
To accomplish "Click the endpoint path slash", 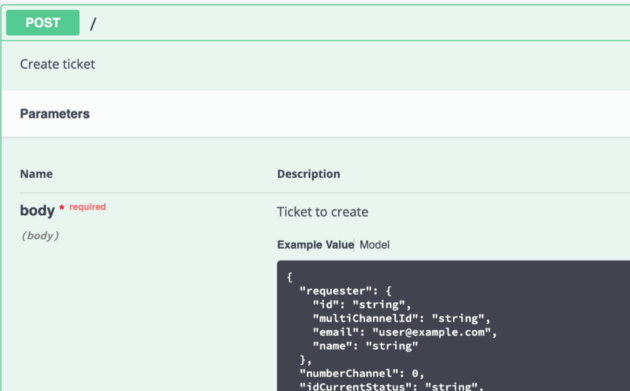I will 93,24.
